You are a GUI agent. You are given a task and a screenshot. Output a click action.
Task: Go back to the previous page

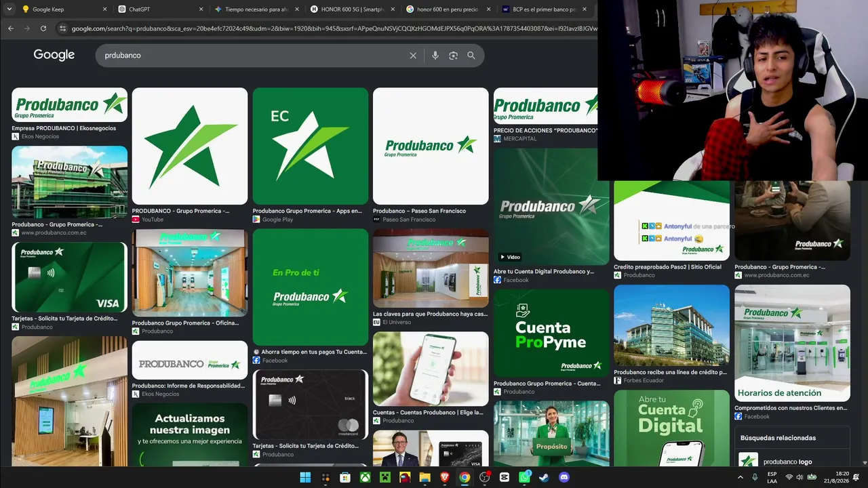pos(11,28)
